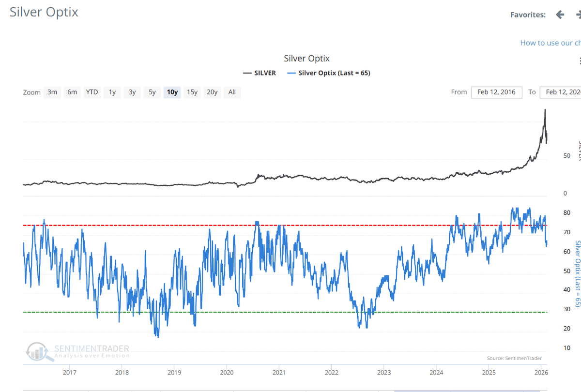Set zoom range to 3m
Screen dimensions: 581x392
52,92
